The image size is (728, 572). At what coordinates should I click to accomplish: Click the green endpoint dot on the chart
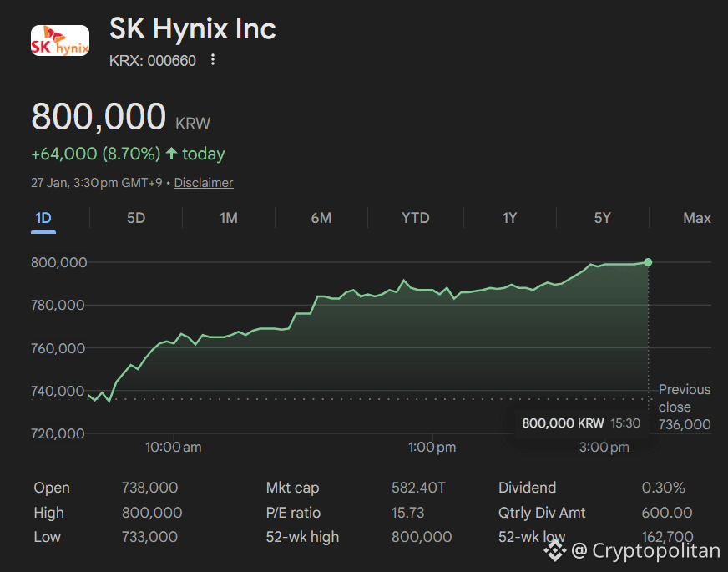click(x=648, y=262)
